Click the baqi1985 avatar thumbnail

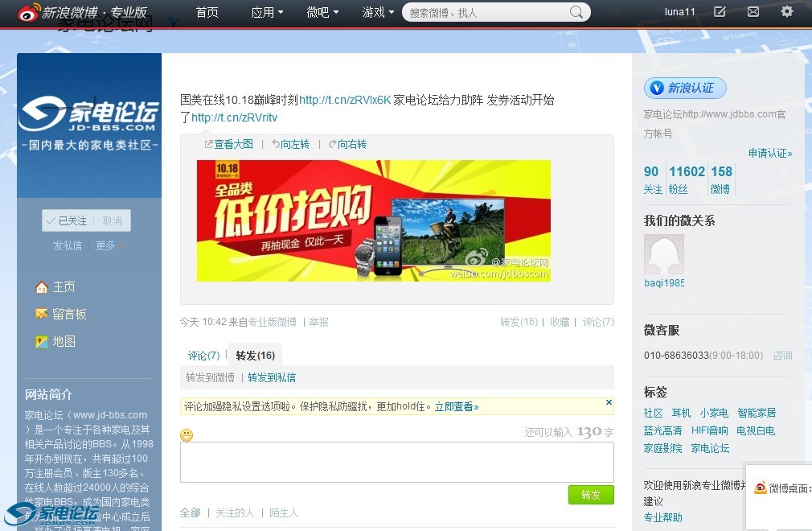(x=664, y=254)
